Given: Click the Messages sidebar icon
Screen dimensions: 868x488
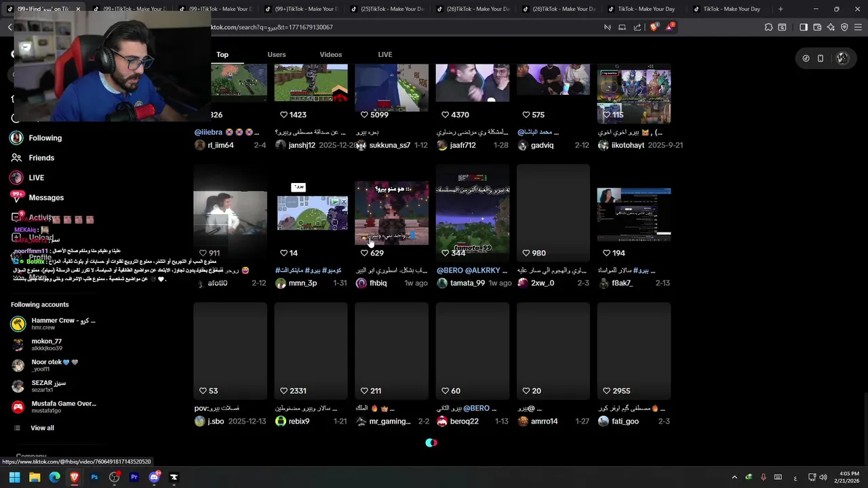Looking at the screenshot, I should click(x=16, y=197).
